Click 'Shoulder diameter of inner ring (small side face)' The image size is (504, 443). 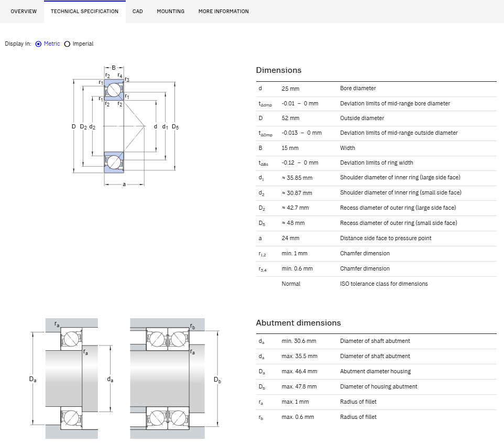point(400,192)
